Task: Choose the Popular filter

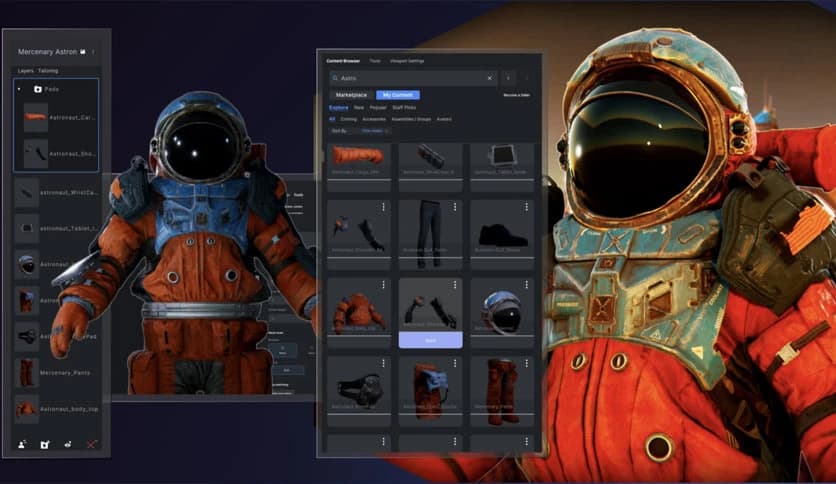Action: coord(378,108)
